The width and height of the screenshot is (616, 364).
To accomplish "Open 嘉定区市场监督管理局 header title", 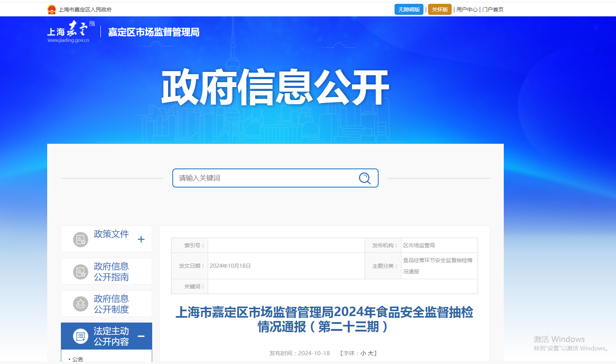I will [x=154, y=32].
